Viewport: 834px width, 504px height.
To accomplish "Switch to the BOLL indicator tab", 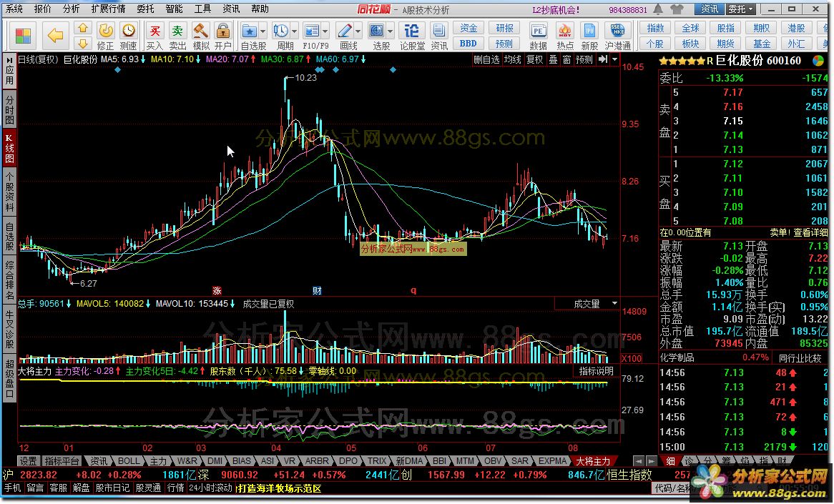I will 128,461.
